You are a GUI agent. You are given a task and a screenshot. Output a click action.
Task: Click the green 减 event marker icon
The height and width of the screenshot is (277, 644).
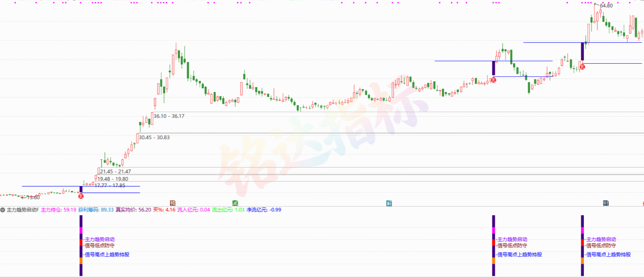(235, 203)
